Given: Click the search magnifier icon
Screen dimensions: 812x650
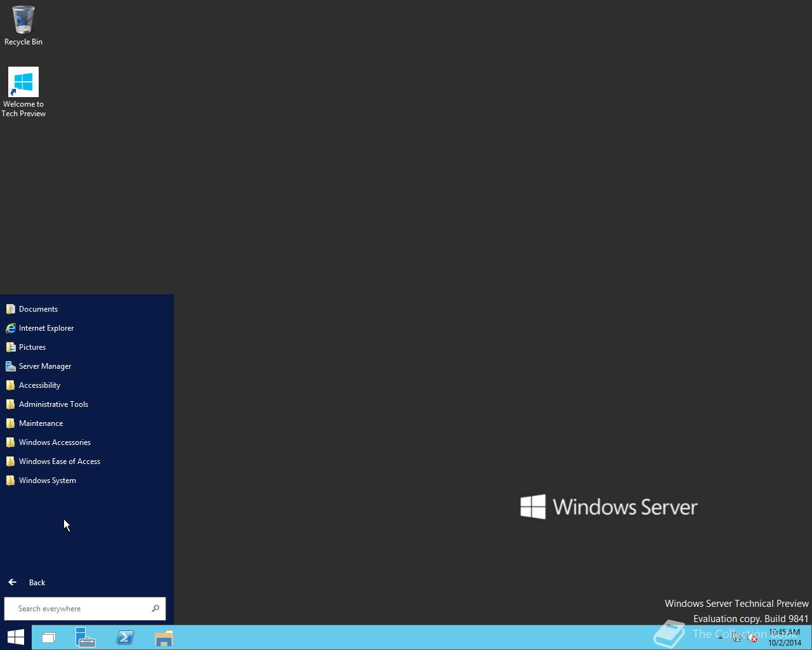Looking at the screenshot, I should (155, 609).
